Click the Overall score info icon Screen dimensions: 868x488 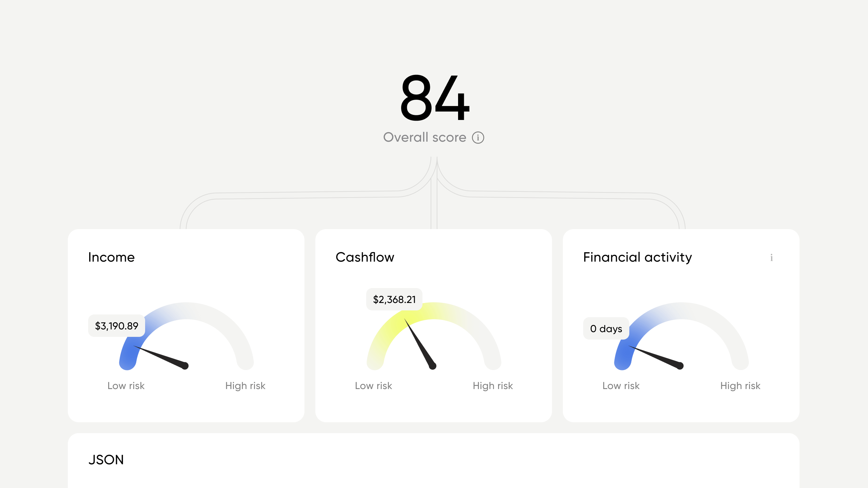point(478,138)
